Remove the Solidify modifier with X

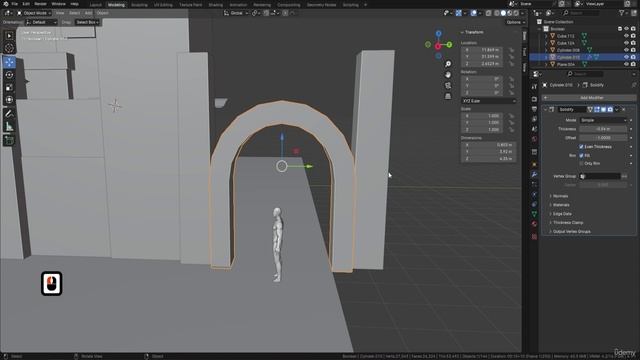pos(624,109)
